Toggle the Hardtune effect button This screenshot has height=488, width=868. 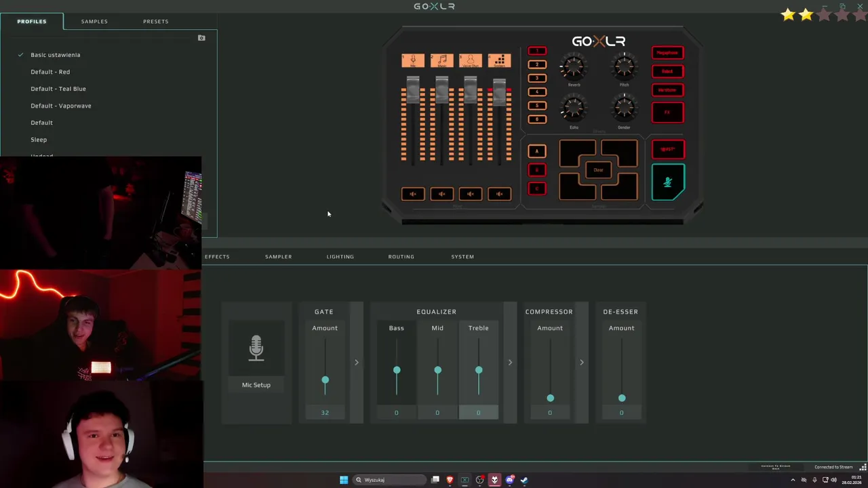coord(668,90)
